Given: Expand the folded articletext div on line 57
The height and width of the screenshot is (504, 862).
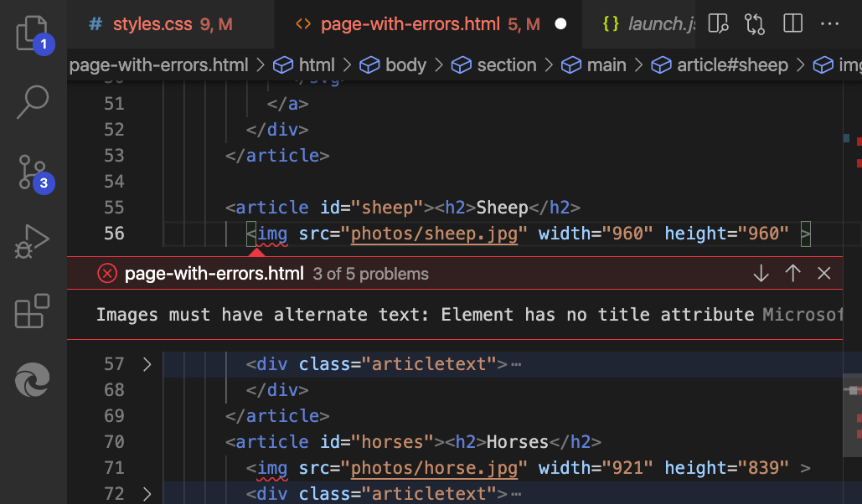Looking at the screenshot, I should point(147,363).
